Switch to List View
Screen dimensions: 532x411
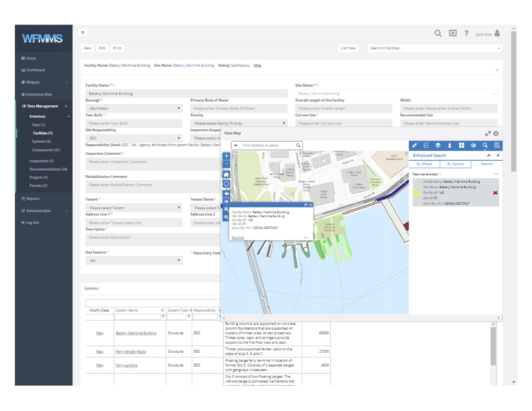pyautogui.click(x=348, y=48)
